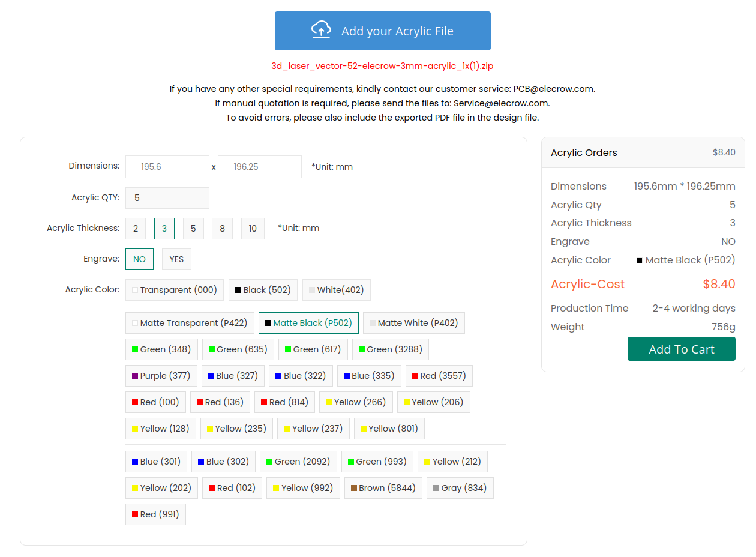
Task: Pick Matte Black (P502) color
Action: point(308,323)
